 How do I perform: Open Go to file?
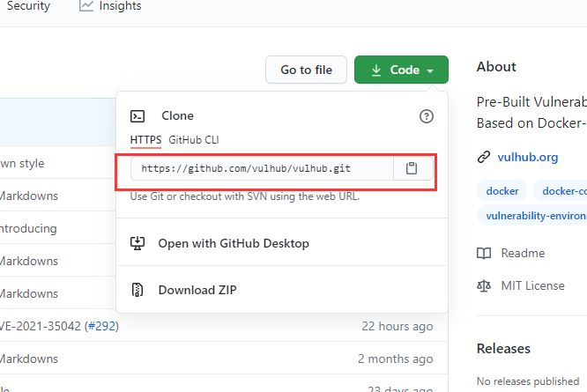click(306, 70)
